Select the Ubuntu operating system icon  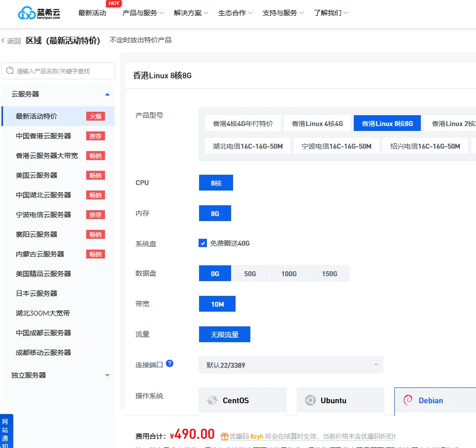coord(310,400)
